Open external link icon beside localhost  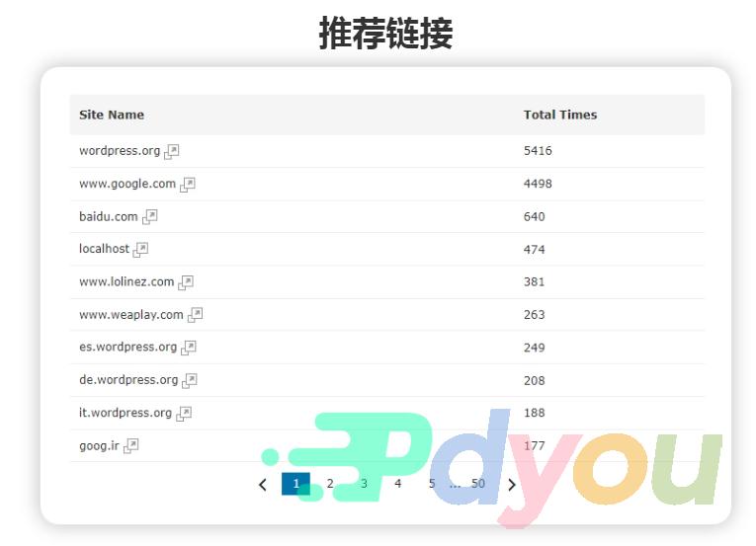(140, 250)
